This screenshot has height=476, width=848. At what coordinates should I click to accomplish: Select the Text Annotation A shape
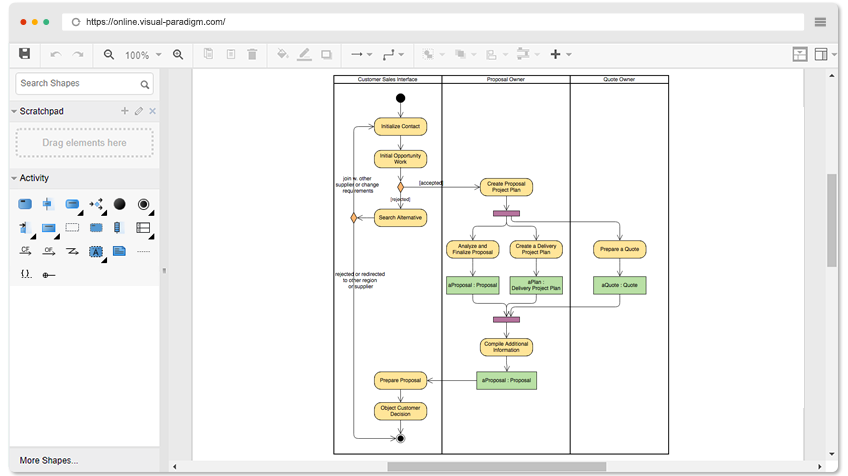tap(96, 252)
